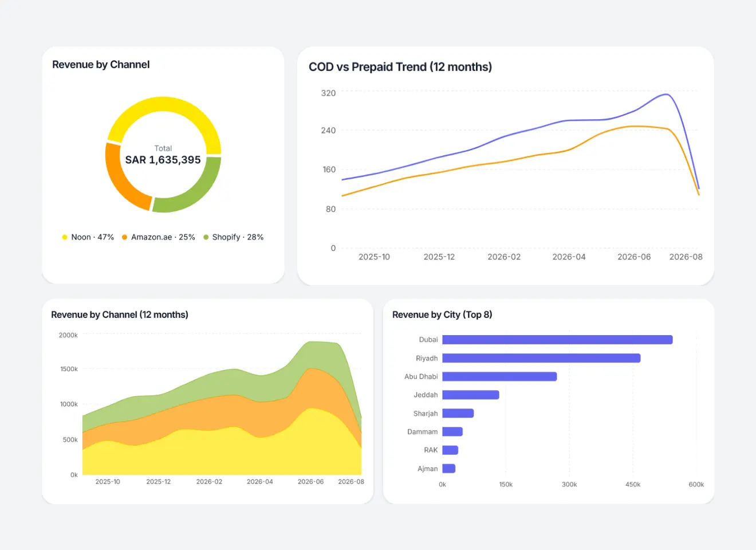756x550 pixels.
Task: Click the green Shopify legend dot
Action: (x=206, y=237)
